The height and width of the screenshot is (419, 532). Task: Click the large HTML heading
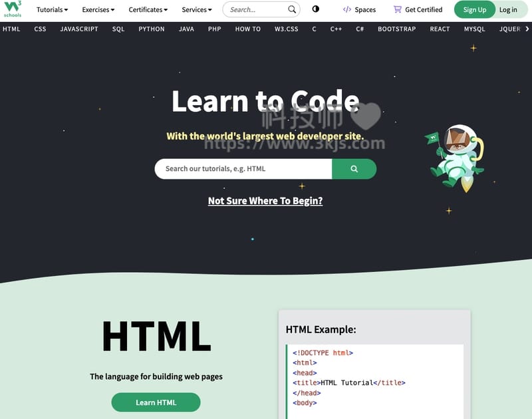[156, 337]
